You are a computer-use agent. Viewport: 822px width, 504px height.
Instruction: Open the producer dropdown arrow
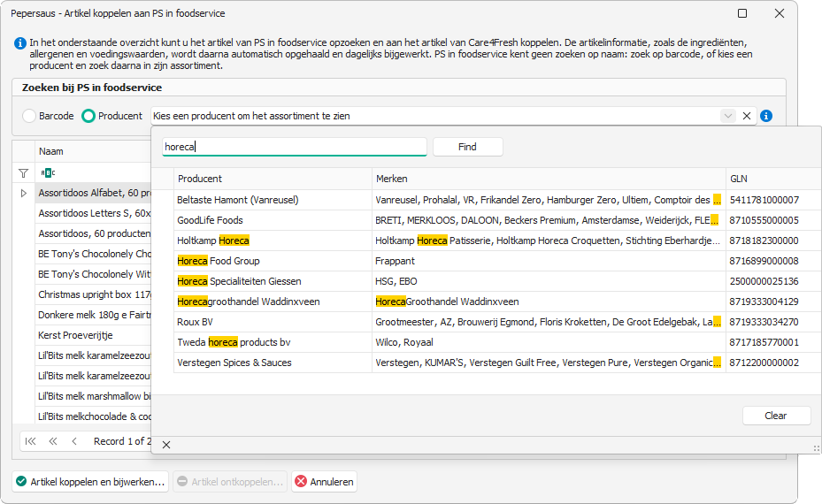coord(727,116)
